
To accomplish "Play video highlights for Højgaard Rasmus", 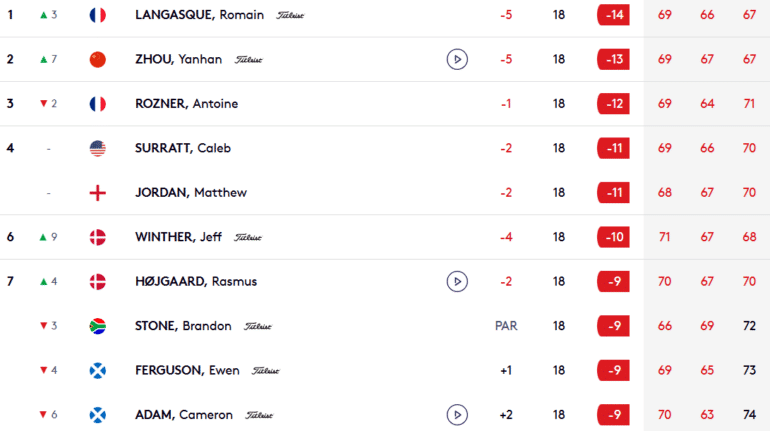I will coord(457,282).
